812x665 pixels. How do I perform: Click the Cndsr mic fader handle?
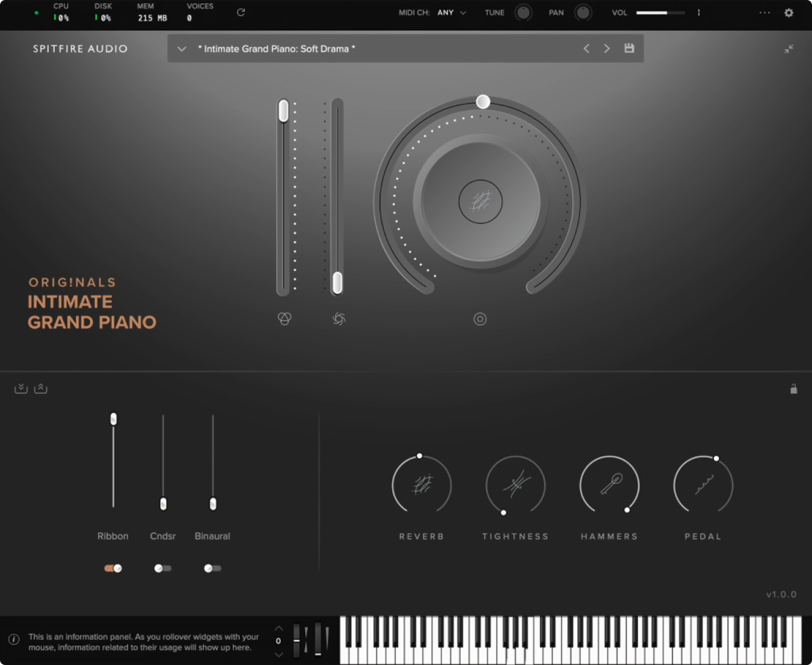click(163, 504)
